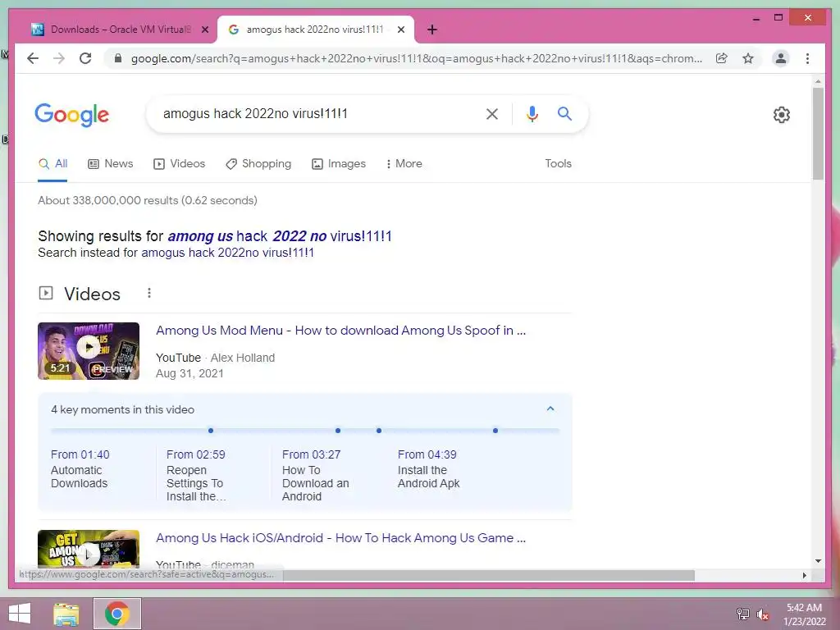Click the 'About 338,000,000 results' text
The image size is (840, 630).
[148, 200]
